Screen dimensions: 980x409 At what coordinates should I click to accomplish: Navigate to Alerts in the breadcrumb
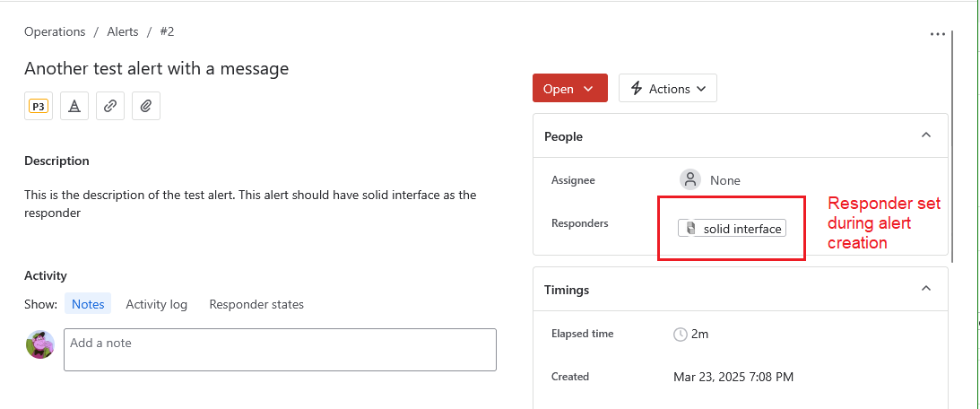[x=123, y=31]
